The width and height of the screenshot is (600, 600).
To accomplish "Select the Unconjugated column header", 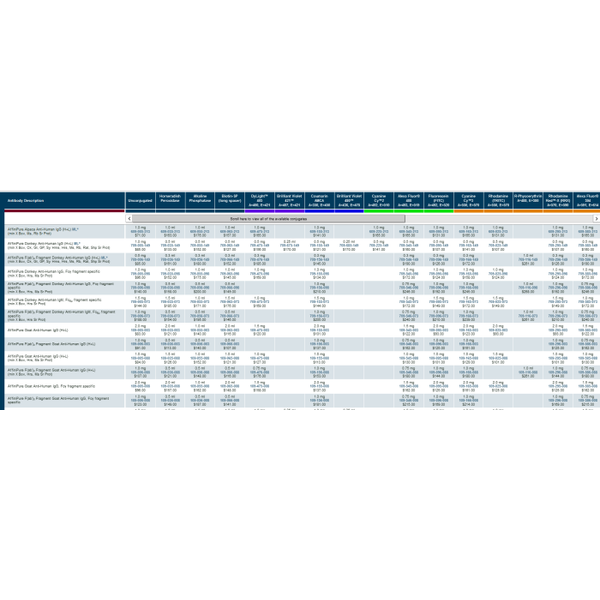I will [140, 201].
